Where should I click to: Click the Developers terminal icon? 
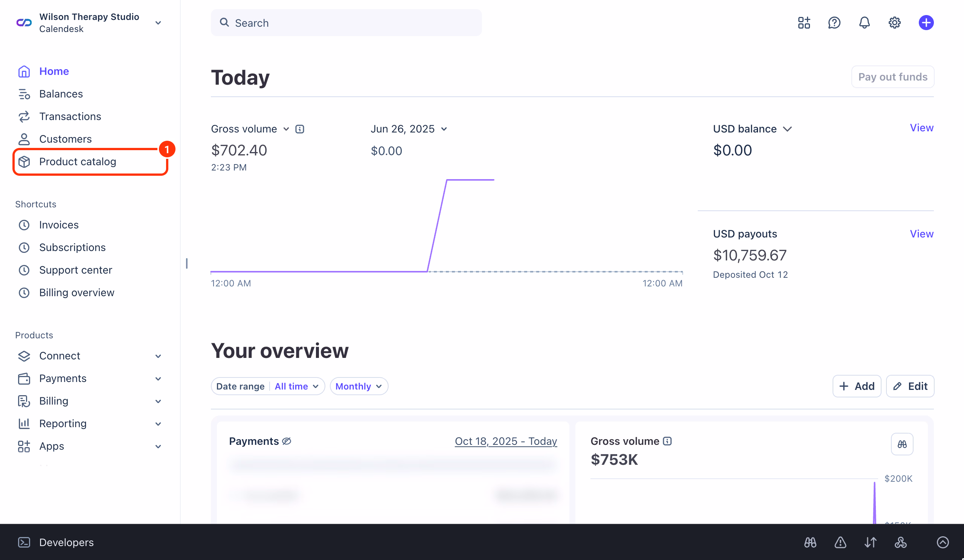(24, 542)
